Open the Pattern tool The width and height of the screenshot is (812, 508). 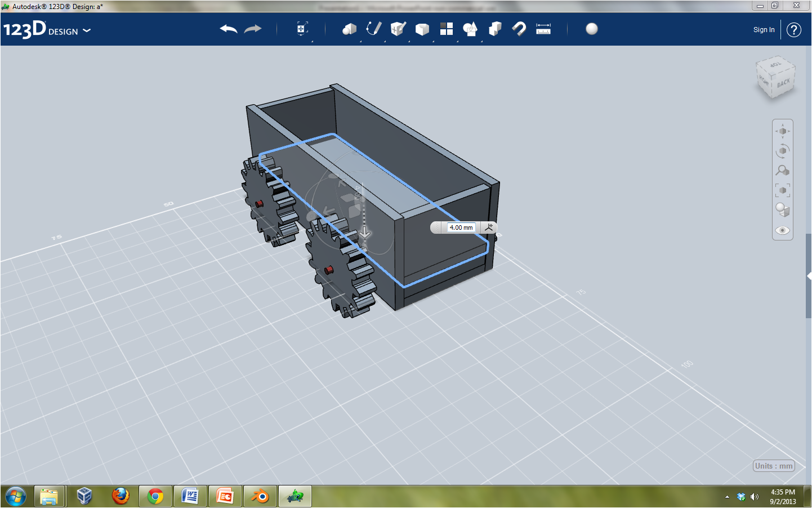point(447,29)
